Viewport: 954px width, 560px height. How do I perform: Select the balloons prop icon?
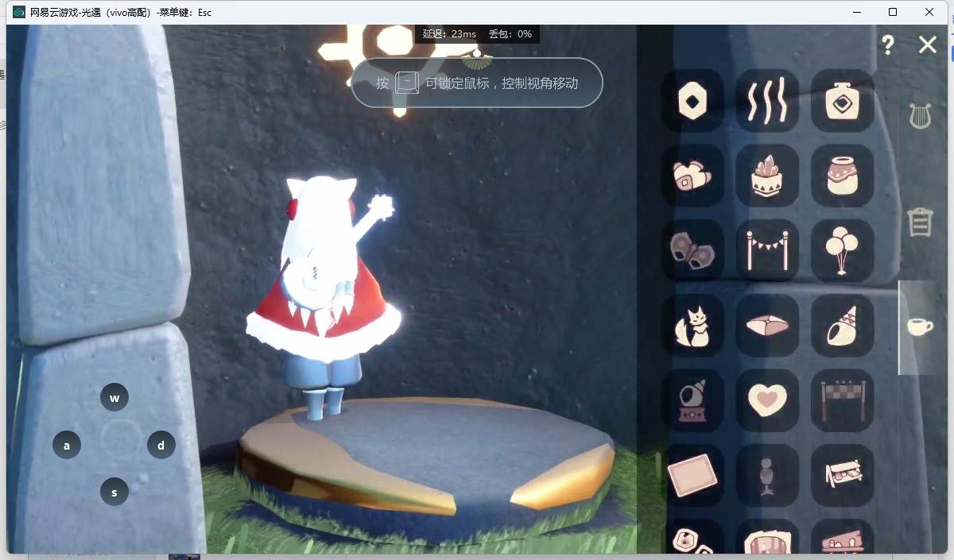[842, 250]
